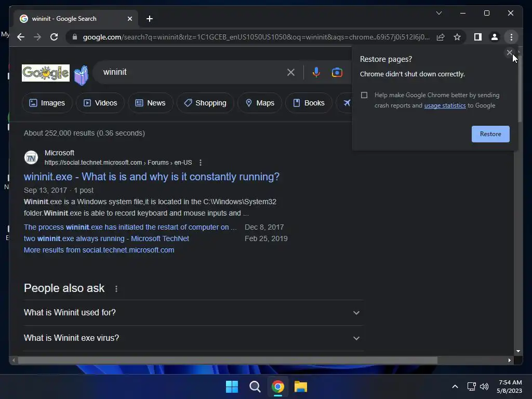Switch to Shopping results
This screenshot has height=399, width=532.
click(205, 103)
